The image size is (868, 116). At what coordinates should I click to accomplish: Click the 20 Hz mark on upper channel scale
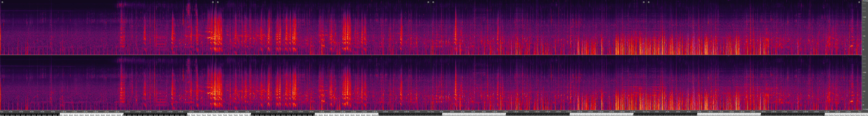coord(865,49)
